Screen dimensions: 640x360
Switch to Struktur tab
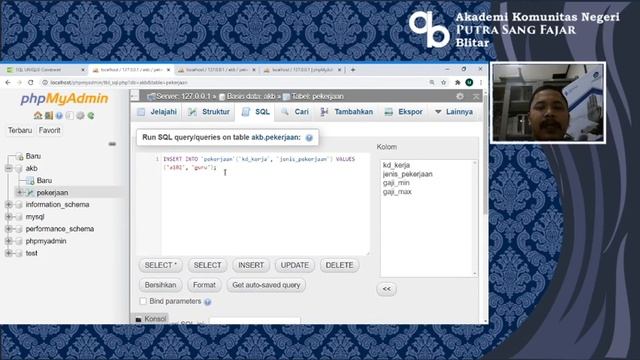209,112
